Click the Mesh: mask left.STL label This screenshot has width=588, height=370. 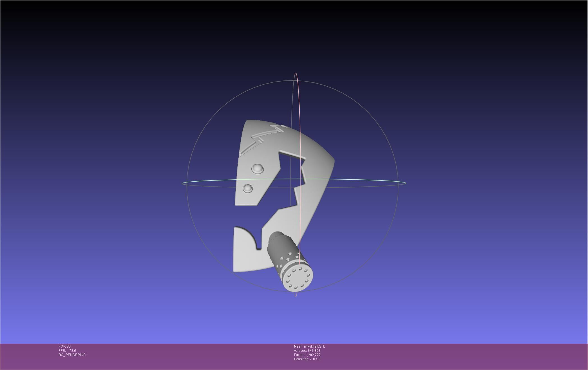pos(309,346)
